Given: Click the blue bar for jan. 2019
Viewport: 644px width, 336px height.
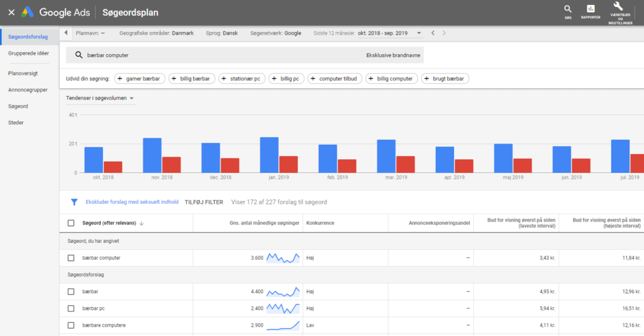Looking at the screenshot, I should point(269,155).
